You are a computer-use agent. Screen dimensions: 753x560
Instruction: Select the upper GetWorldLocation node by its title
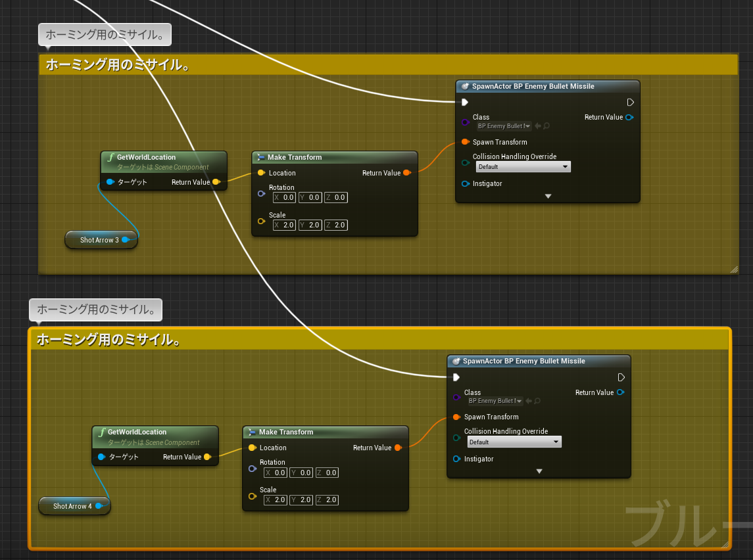(146, 157)
